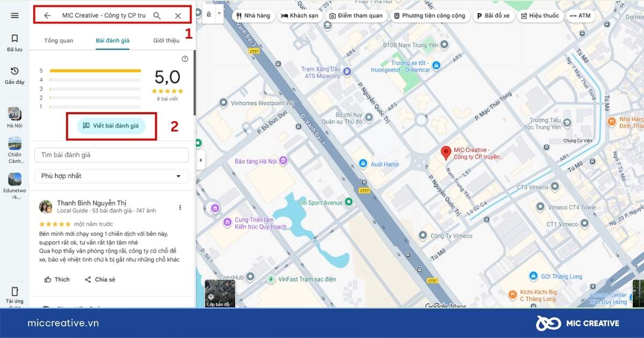This screenshot has width=644, height=338.
Task: Filter by Nhà hàng restaurants chip
Action: click(253, 16)
